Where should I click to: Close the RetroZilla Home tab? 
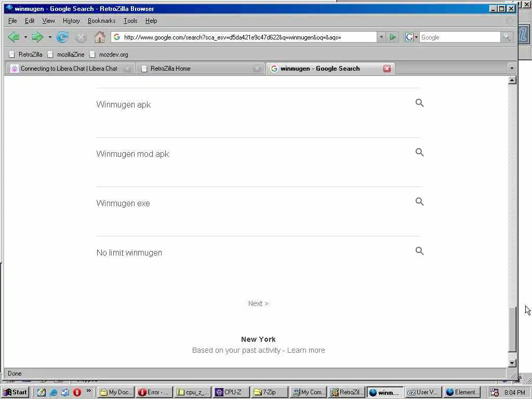[x=257, y=69]
